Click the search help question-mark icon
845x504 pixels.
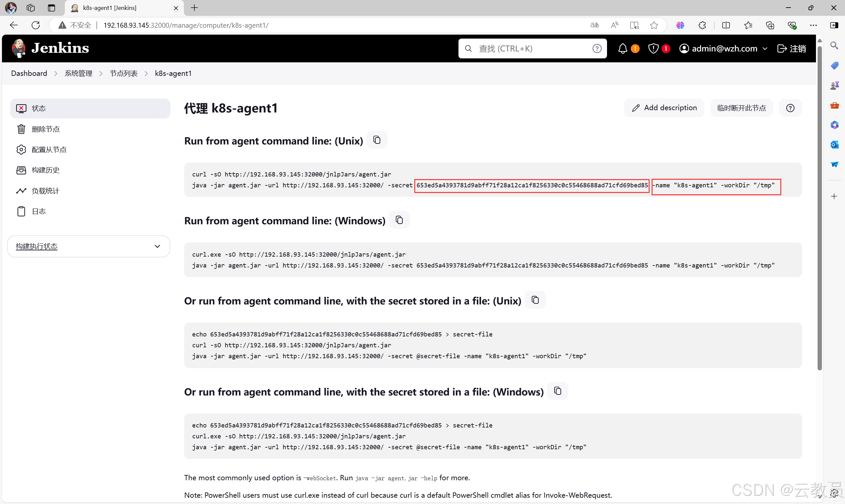point(597,48)
